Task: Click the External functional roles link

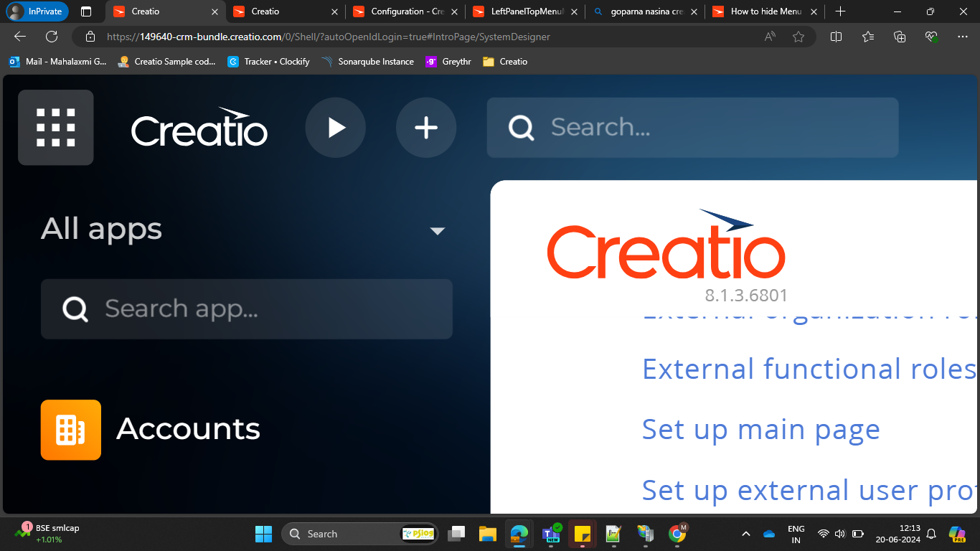Action: [809, 369]
